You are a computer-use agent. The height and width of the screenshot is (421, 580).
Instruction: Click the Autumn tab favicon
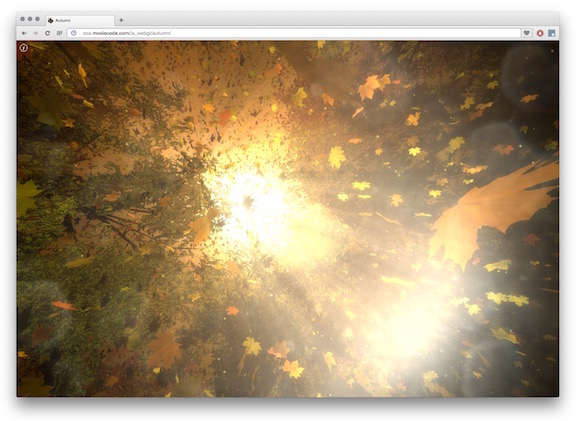pyautogui.click(x=51, y=20)
